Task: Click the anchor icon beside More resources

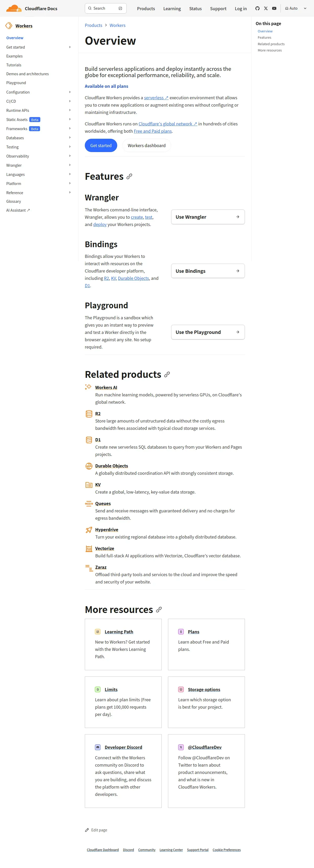Action: [159, 610]
